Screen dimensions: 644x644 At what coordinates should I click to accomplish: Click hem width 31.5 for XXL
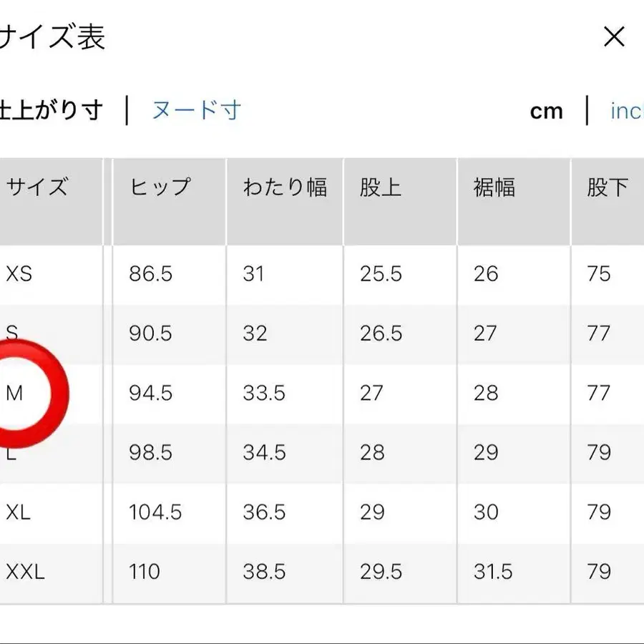tap(494, 572)
